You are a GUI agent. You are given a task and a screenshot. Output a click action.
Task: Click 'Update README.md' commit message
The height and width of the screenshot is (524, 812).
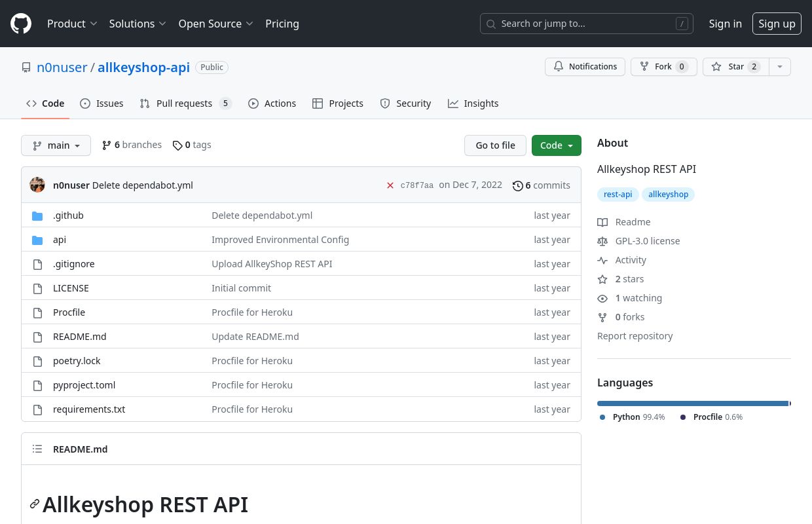click(x=255, y=337)
